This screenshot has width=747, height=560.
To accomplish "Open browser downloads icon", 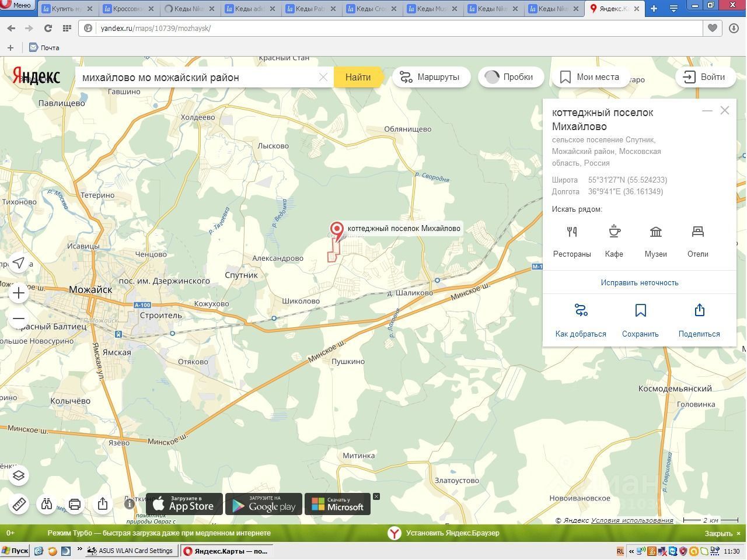I will coord(734,28).
